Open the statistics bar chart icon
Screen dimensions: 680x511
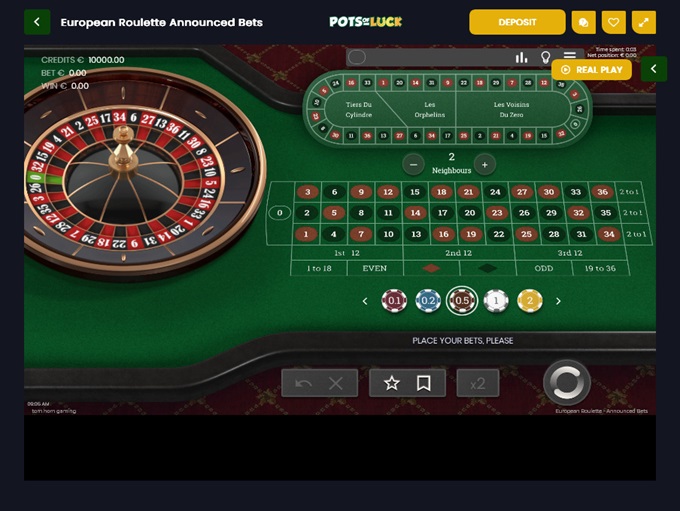click(521, 57)
